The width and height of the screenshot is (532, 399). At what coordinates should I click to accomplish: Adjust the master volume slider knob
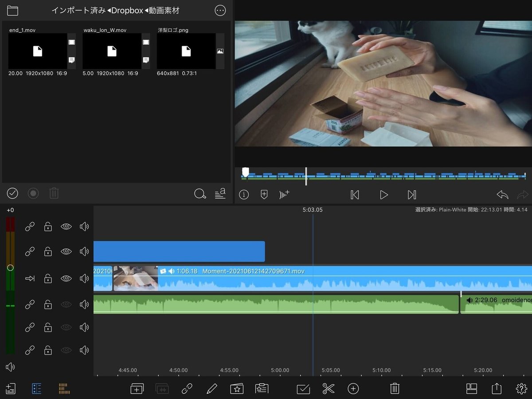[10, 268]
